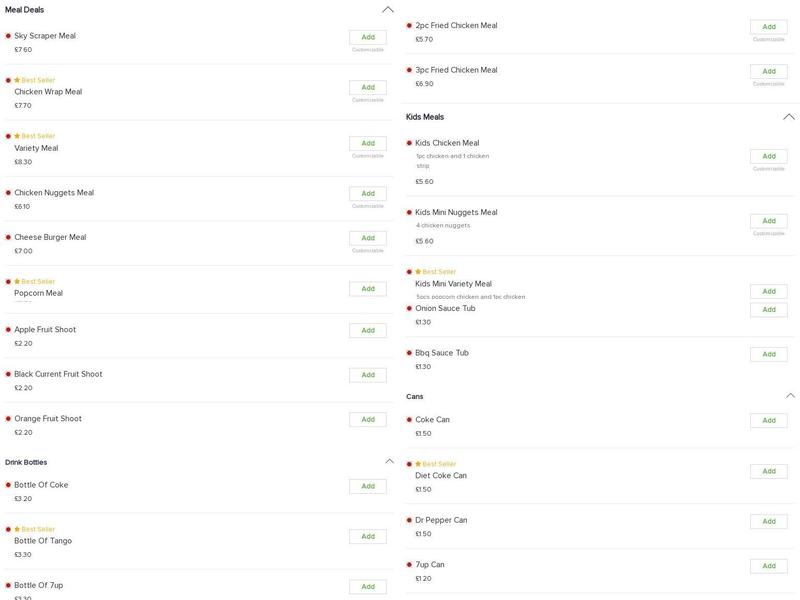Click the Best Seller star above Popcorn Meal
The image size is (800, 600).
point(17,282)
